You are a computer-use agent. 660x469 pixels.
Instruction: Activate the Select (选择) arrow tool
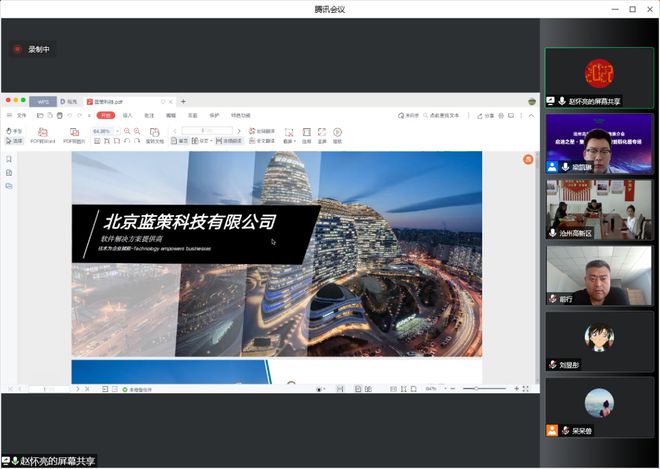point(14,141)
